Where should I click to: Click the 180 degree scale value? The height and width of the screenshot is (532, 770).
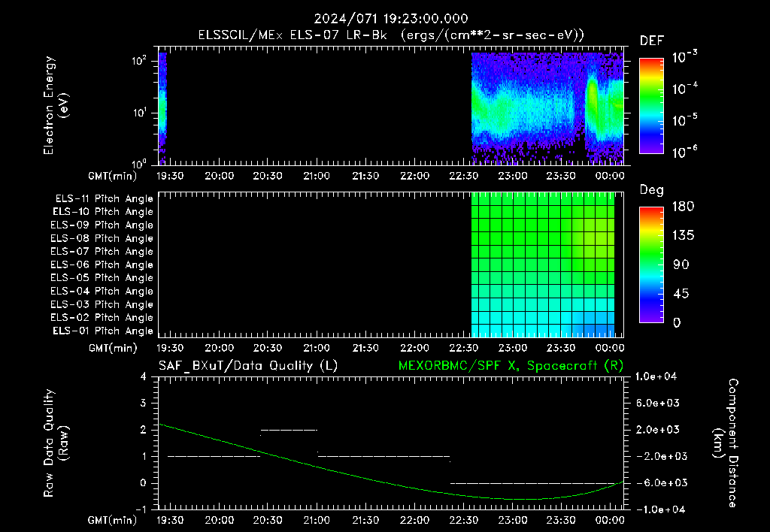click(683, 207)
